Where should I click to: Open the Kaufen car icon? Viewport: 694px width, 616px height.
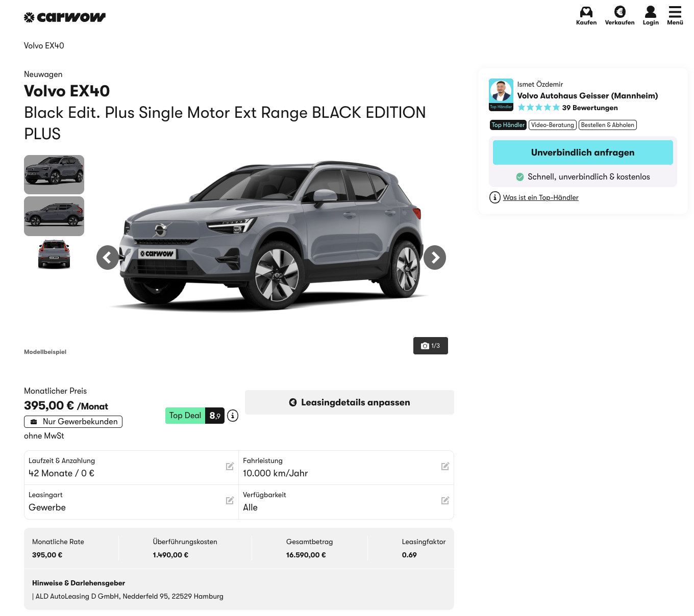586,12
